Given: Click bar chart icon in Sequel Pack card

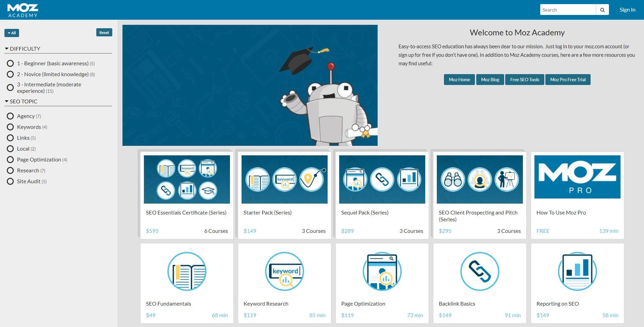Looking at the screenshot, I should (409, 179).
